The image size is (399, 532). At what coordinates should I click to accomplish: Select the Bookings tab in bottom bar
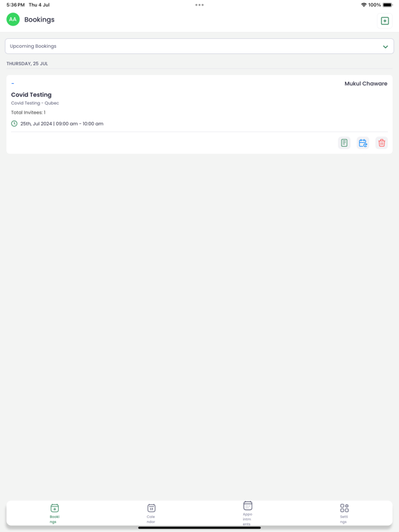(x=54, y=513)
